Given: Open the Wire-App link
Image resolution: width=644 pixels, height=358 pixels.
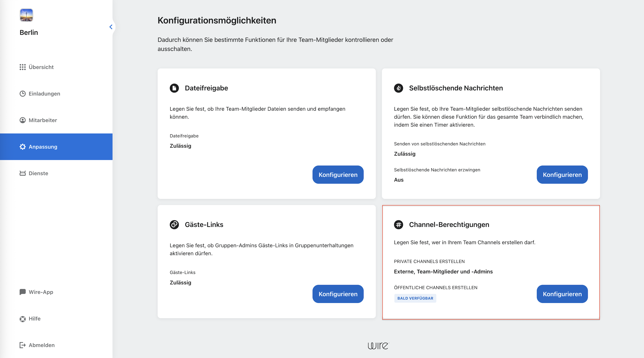Looking at the screenshot, I should pos(56,292).
